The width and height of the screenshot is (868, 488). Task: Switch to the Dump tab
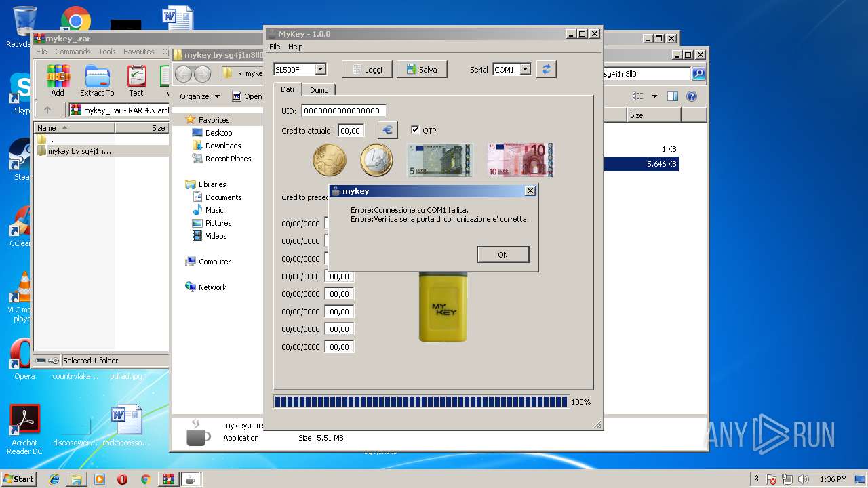pyautogui.click(x=319, y=90)
